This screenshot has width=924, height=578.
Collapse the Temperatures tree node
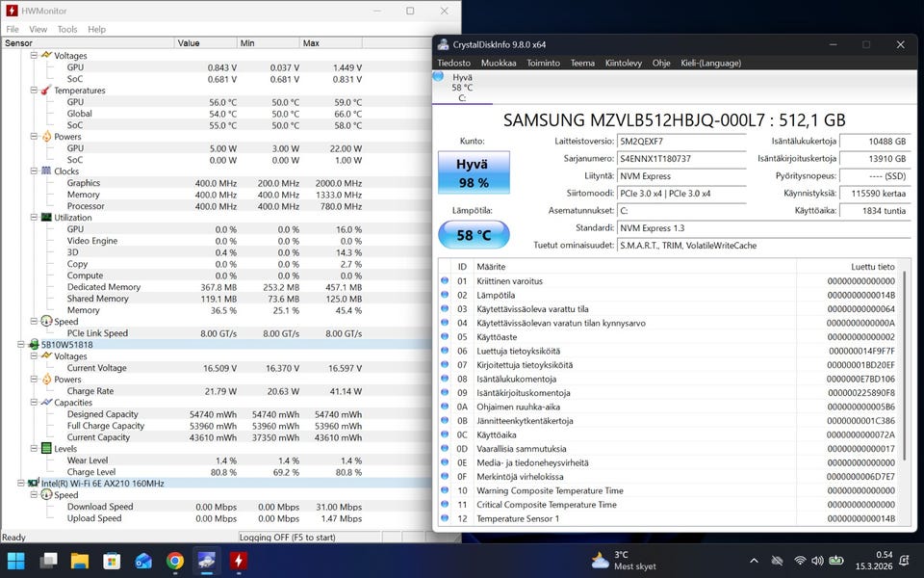pyautogui.click(x=34, y=91)
